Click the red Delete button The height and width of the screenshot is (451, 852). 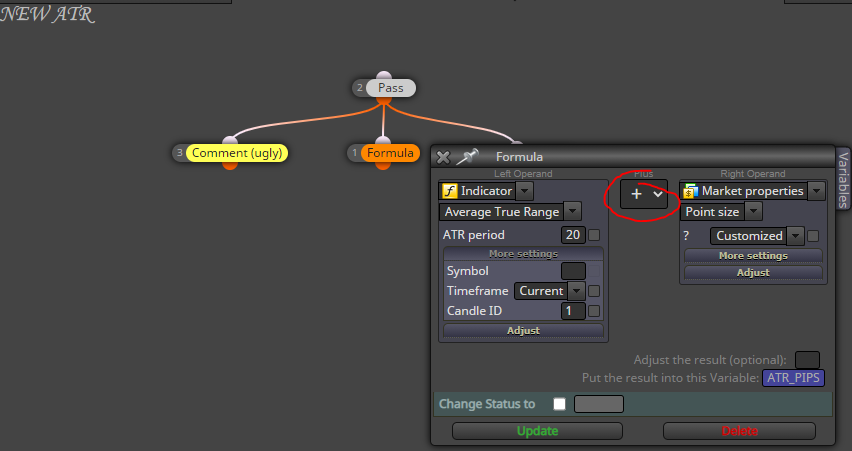(x=740, y=431)
